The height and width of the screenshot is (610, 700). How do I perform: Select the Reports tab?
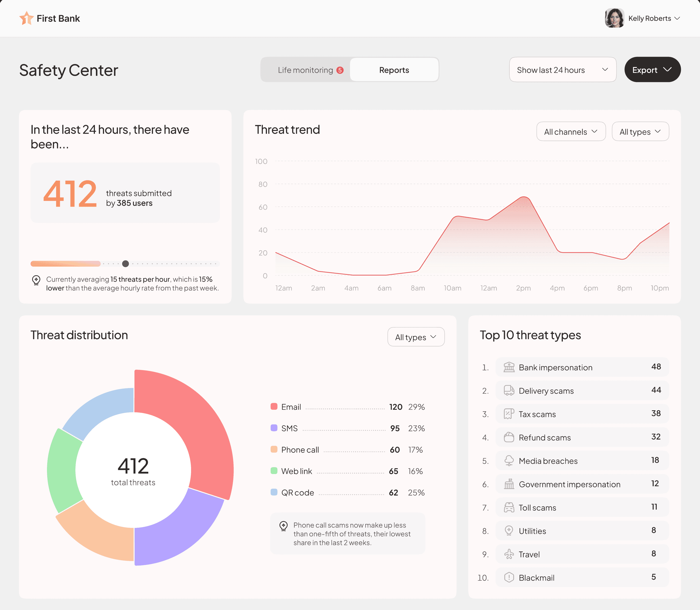[x=394, y=70]
